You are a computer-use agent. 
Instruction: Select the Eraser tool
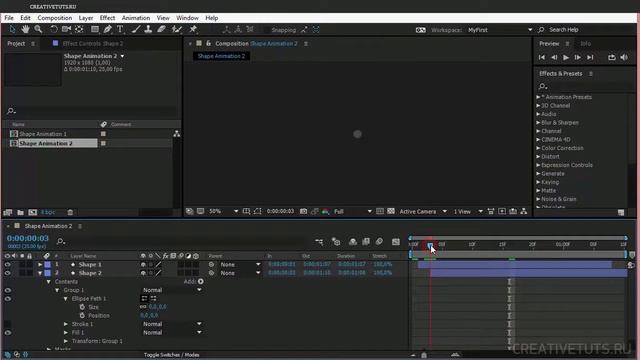click(162, 29)
